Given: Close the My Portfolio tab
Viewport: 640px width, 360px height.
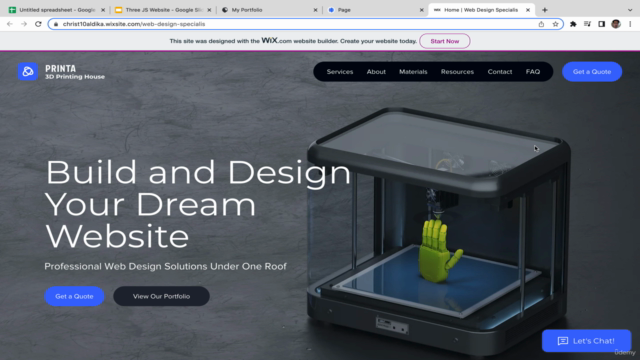Looking at the screenshot, I should pos(316,10).
